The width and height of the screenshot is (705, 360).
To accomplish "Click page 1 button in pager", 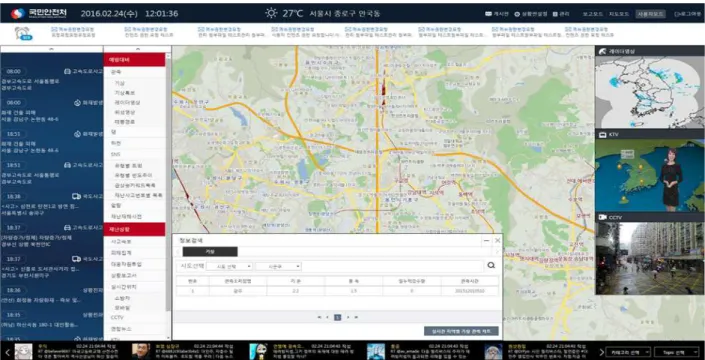I will click(x=338, y=317).
